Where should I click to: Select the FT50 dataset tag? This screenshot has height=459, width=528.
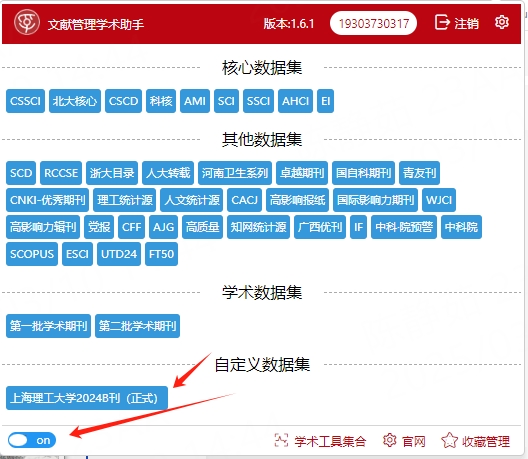point(161,254)
